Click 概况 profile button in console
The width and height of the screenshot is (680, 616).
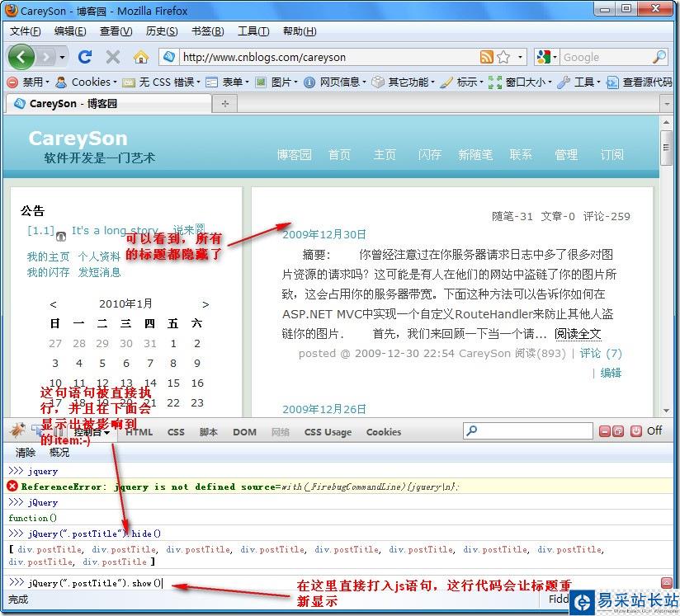point(59,452)
